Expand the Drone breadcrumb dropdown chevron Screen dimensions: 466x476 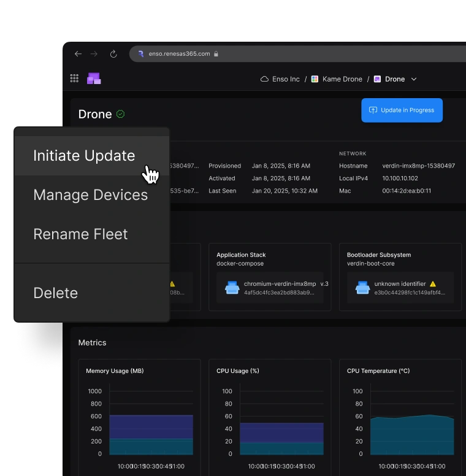click(414, 79)
